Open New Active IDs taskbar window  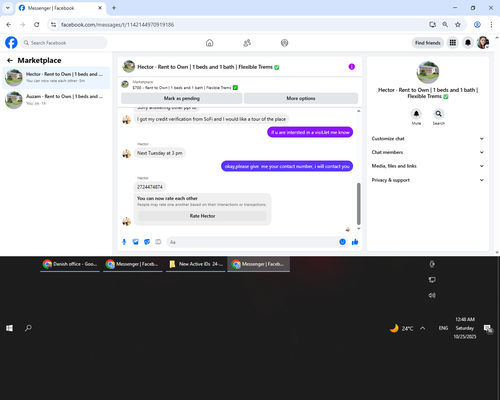point(196,264)
